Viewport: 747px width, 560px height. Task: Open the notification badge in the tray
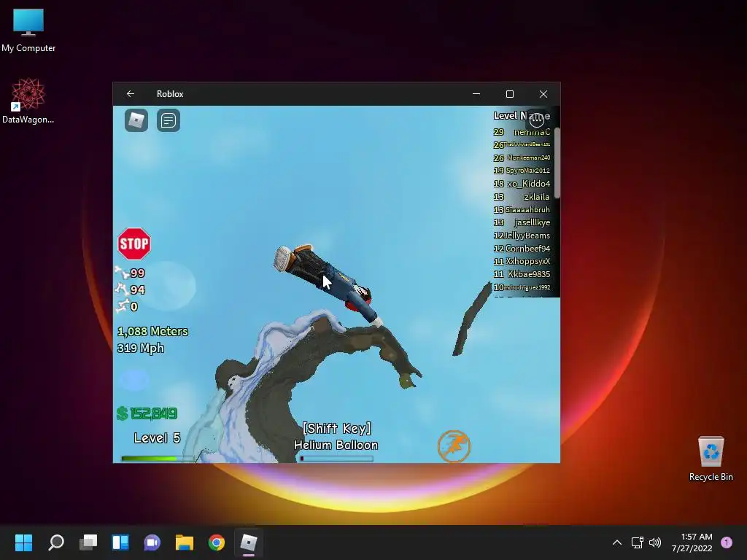727,542
